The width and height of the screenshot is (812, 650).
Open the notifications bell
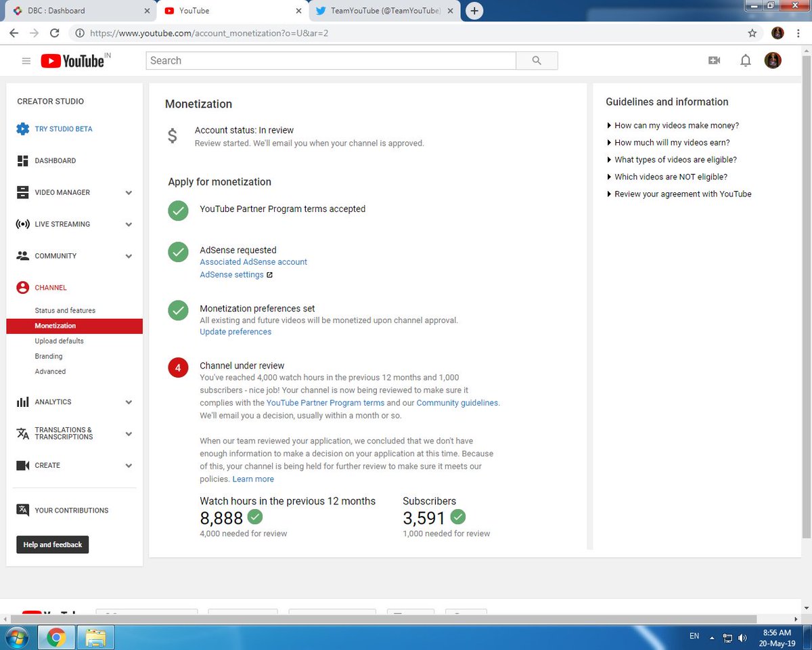tap(746, 61)
